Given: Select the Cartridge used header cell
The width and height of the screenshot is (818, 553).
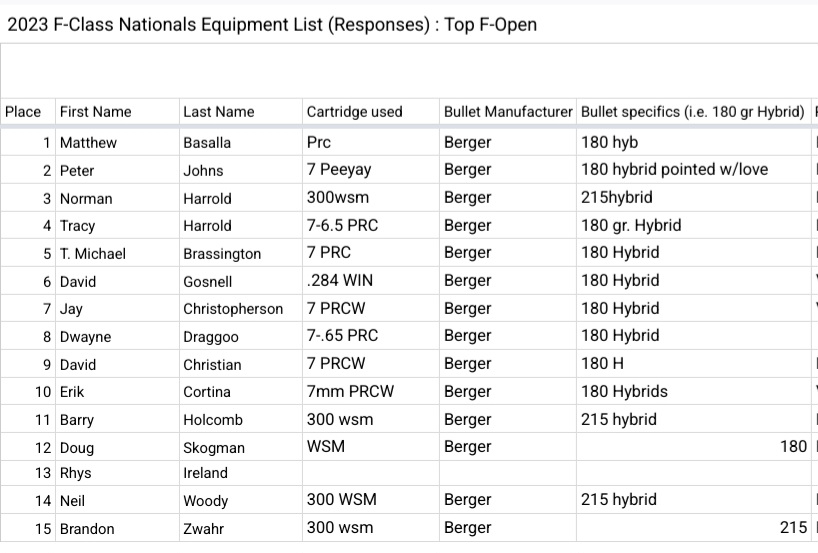Looking at the screenshot, I should [x=354, y=112].
